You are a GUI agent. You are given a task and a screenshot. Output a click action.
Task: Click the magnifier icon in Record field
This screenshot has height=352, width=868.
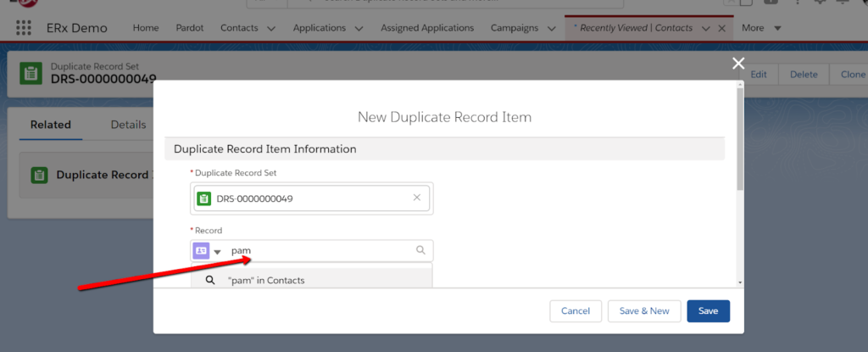pos(420,251)
